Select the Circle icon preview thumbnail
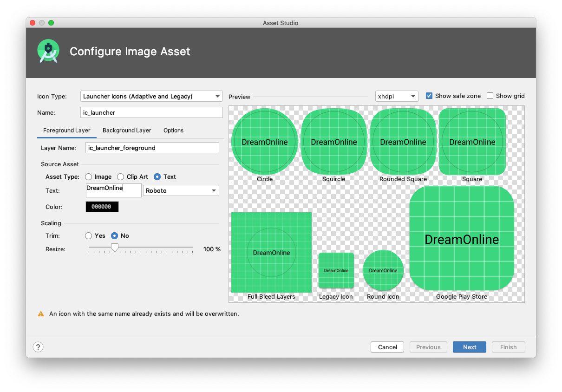 click(x=264, y=141)
